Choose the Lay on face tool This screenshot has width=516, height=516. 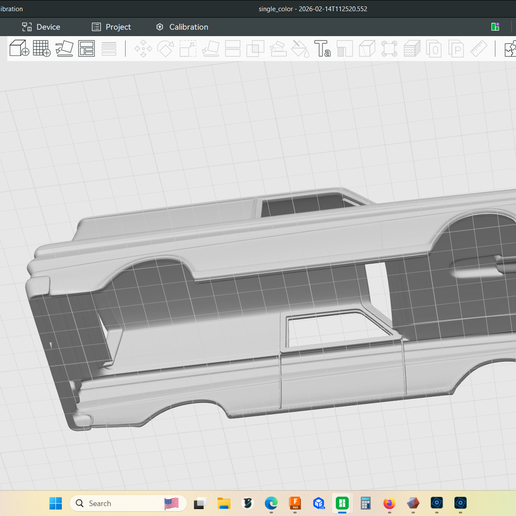(210, 49)
